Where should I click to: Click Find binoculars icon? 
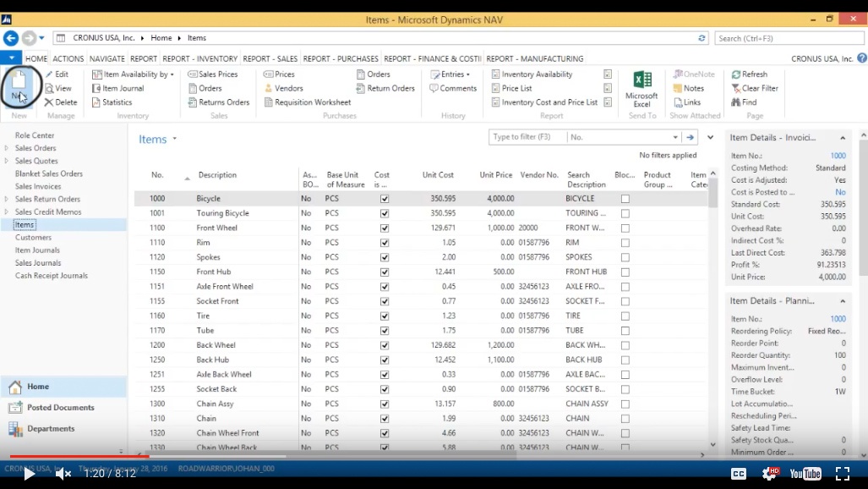[735, 102]
